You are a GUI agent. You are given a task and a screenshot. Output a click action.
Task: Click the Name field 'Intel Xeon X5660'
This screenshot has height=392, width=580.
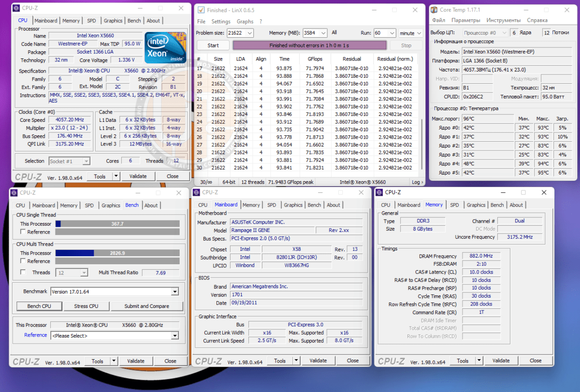point(95,36)
